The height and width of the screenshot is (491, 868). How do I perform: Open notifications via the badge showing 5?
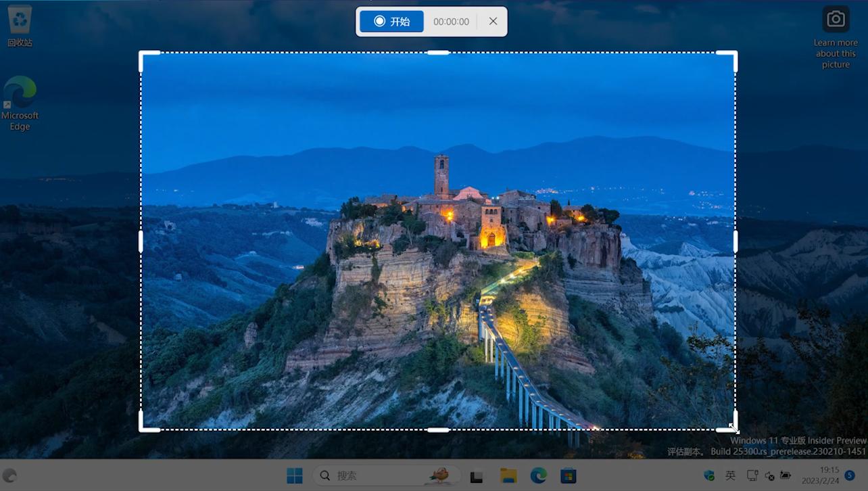pyautogui.click(x=850, y=475)
